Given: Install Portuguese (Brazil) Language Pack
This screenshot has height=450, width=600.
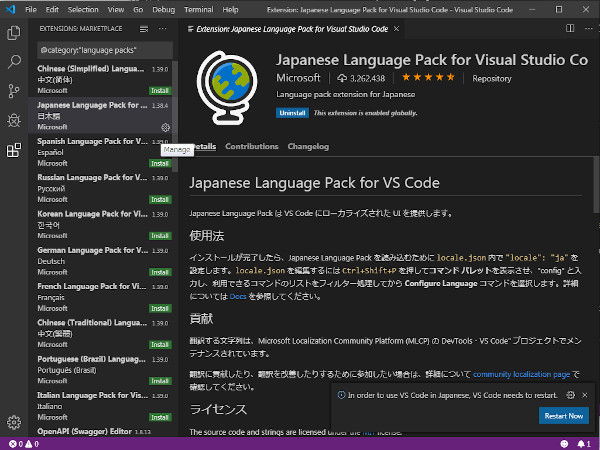Looking at the screenshot, I should tap(160, 381).
